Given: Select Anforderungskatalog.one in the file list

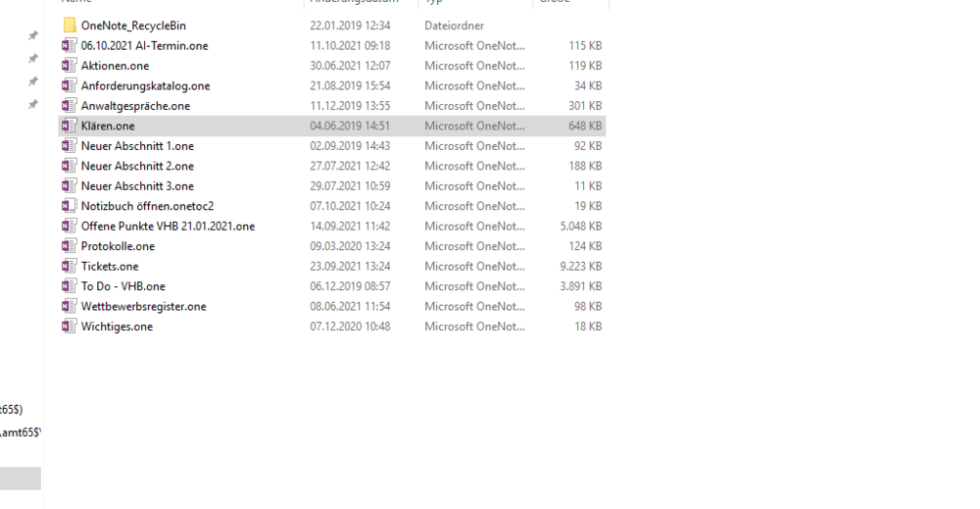Looking at the screenshot, I should pos(145,86).
